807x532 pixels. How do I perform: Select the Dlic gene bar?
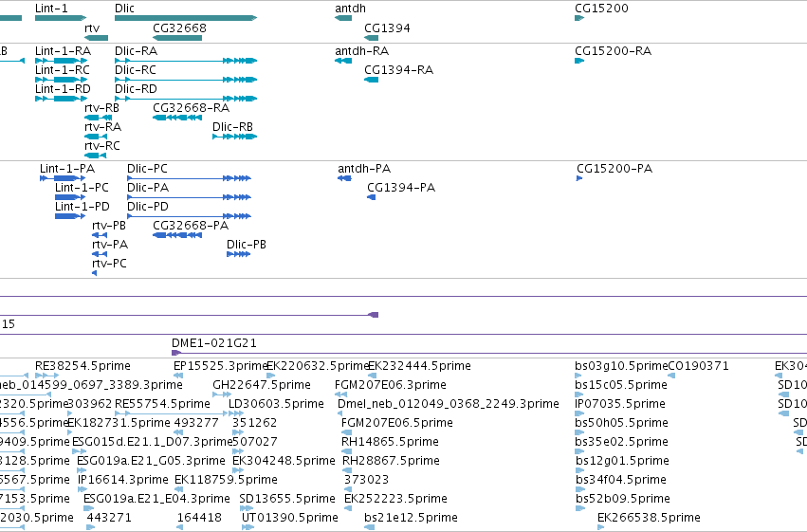pyautogui.click(x=186, y=18)
